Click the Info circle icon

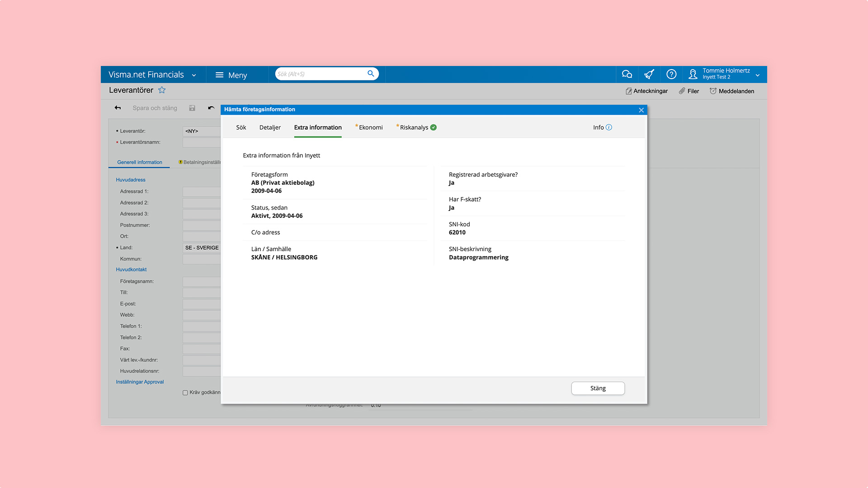[609, 127]
